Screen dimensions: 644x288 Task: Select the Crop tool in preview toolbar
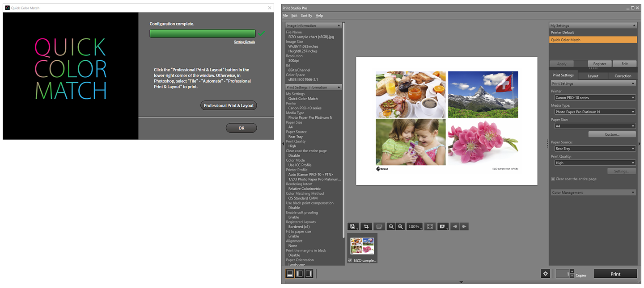coord(366,226)
